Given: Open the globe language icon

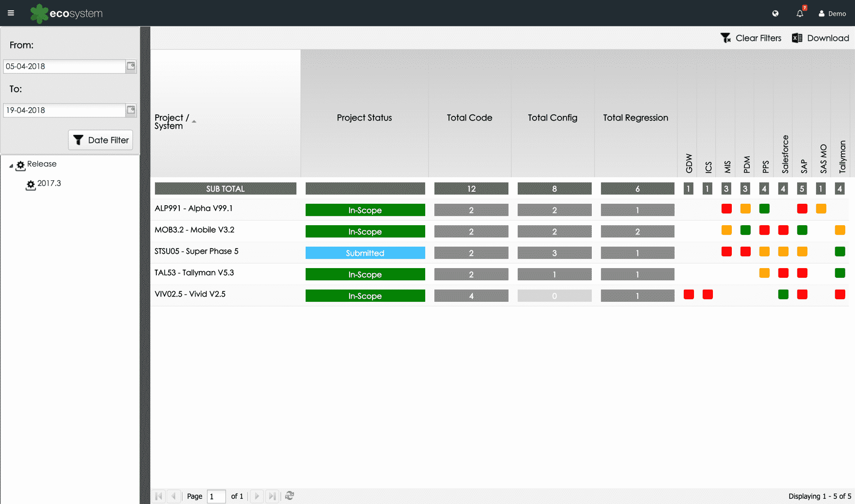Looking at the screenshot, I should pos(775,14).
